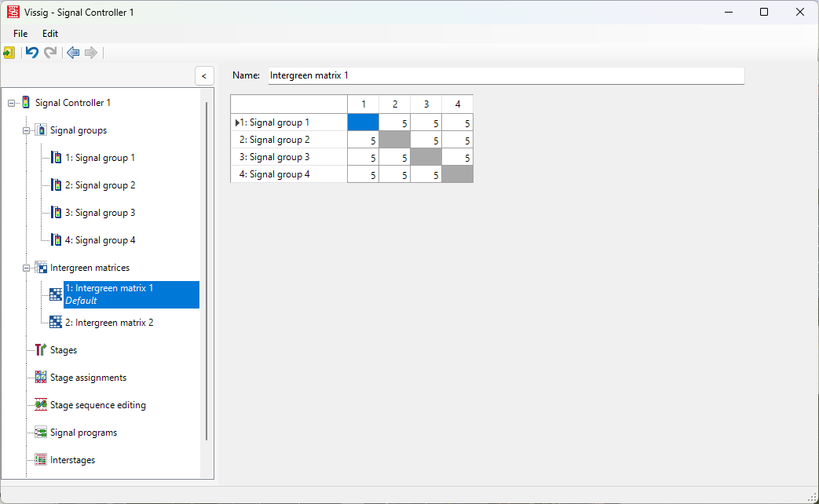The height and width of the screenshot is (504, 819).
Task: Open the File menu
Action: pos(20,34)
